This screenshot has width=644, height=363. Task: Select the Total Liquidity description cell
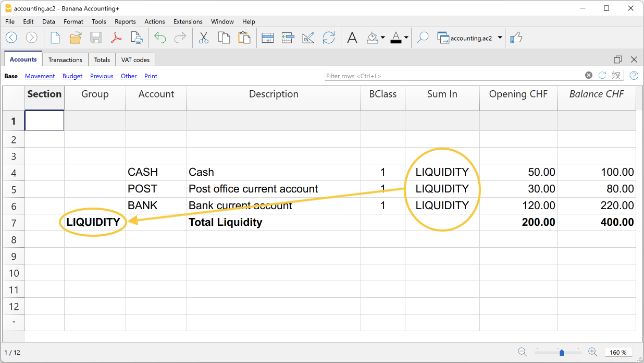pyautogui.click(x=274, y=222)
